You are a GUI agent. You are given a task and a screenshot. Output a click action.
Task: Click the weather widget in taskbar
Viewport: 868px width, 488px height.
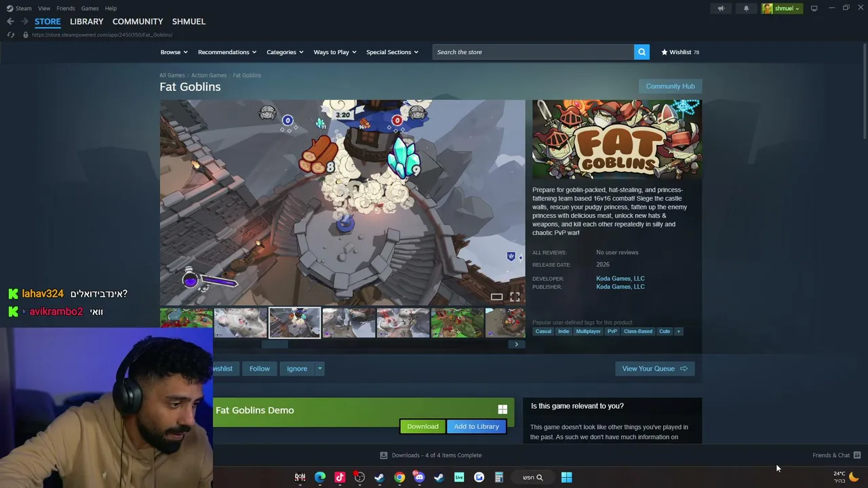coord(846,477)
